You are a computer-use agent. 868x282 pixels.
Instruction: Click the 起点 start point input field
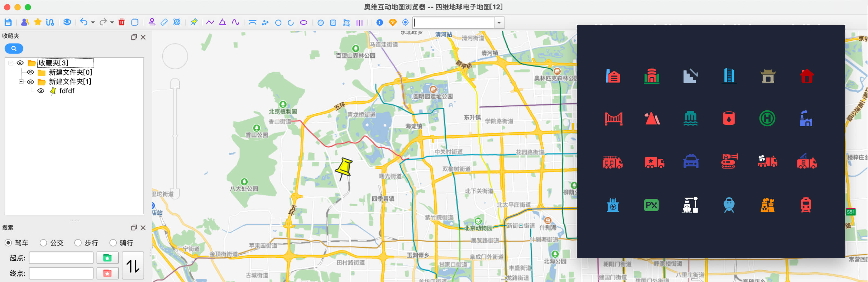click(x=61, y=258)
